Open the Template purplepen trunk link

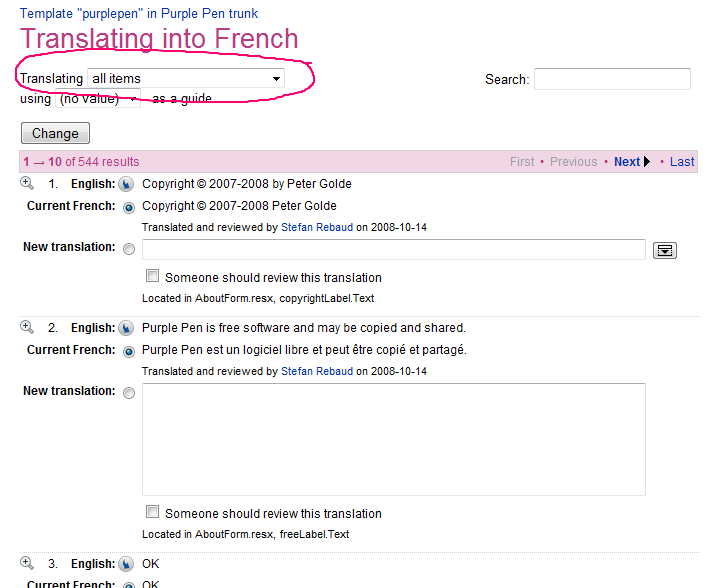[x=139, y=14]
